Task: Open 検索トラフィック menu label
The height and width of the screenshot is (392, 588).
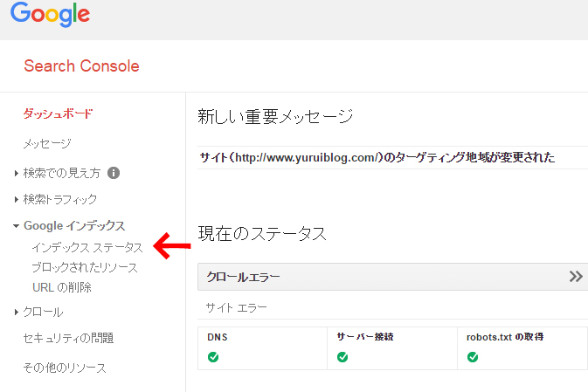Action: (60, 199)
